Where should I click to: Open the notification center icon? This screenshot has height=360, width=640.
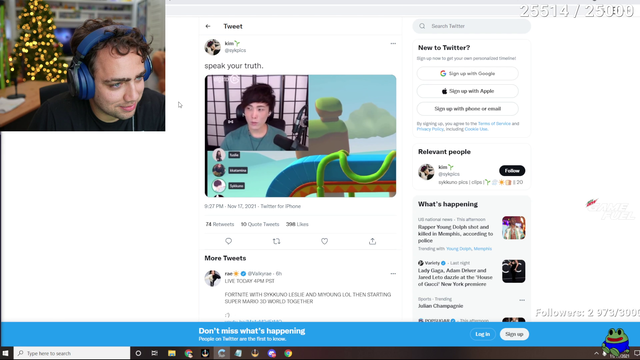636,353
